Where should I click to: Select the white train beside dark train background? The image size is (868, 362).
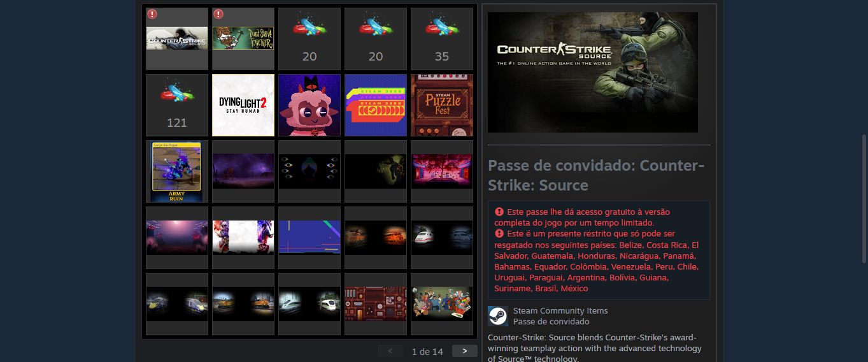pyautogui.click(x=442, y=238)
